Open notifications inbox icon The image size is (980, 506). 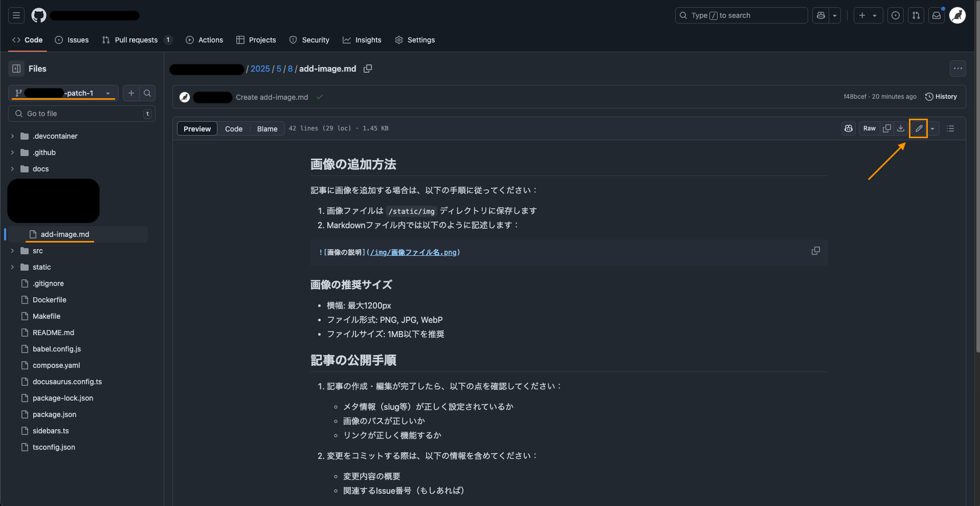(937, 15)
